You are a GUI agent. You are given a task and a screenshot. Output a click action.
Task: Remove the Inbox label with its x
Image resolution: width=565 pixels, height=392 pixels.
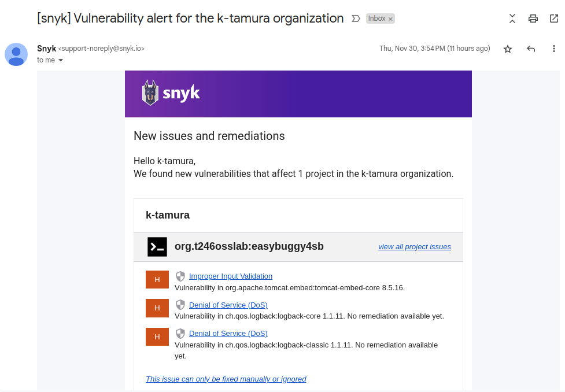click(x=390, y=18)
